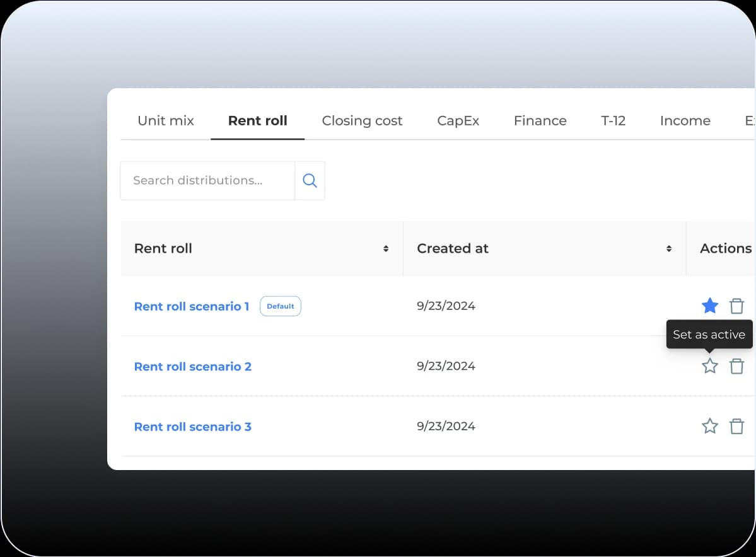Focus the Search distributions input field

coord(207,181)
